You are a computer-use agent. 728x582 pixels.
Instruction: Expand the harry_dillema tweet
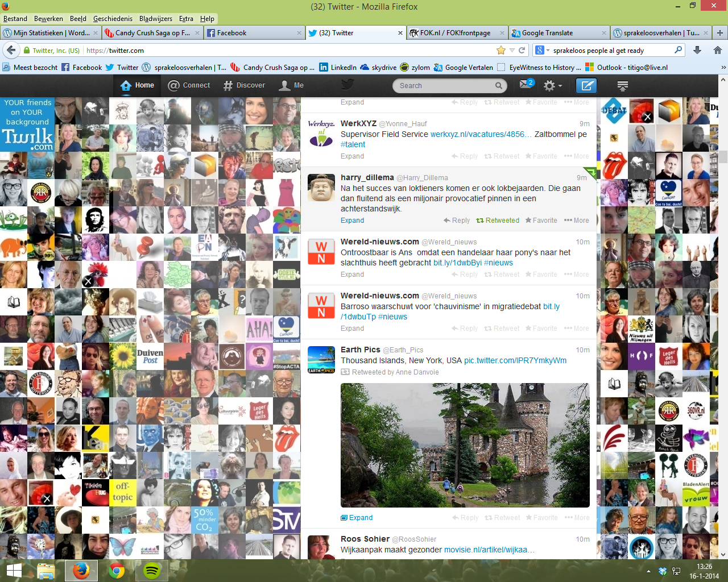click(x=352, y=221)
